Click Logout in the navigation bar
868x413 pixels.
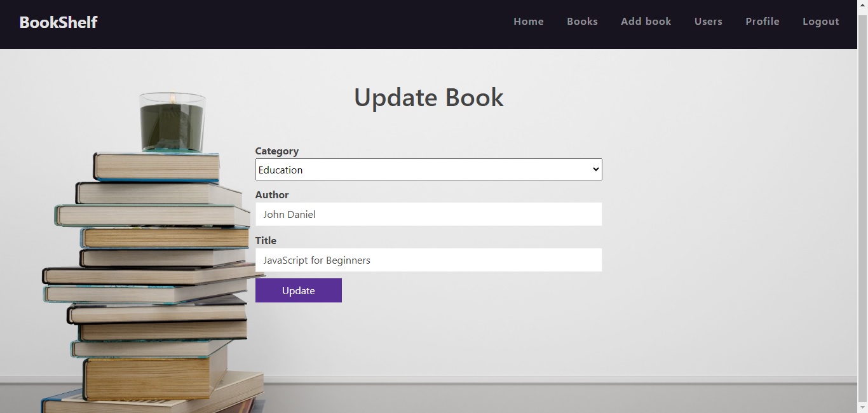pos(820,21)
